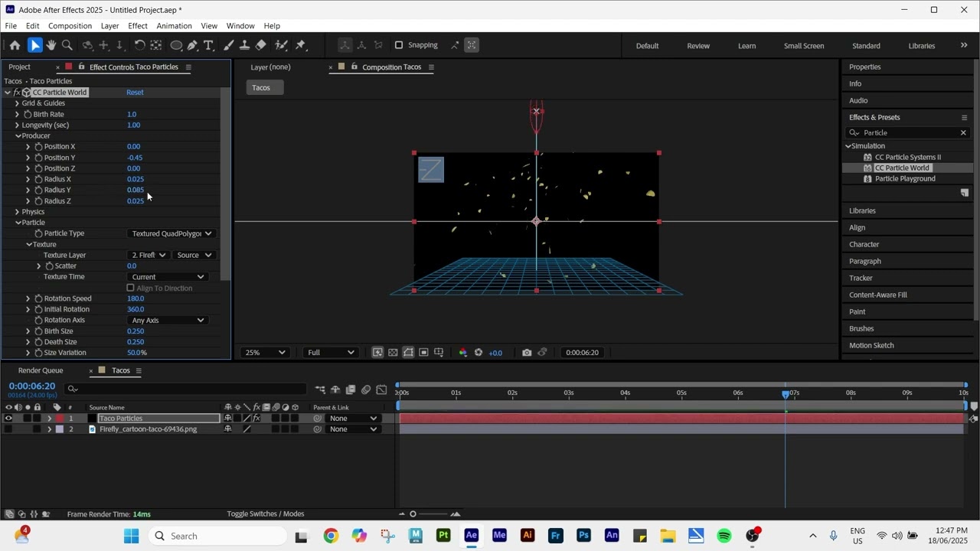Image resolution: width=980 pixels, height=551 pixels.
Task: Open the Graph Editor icon
Action: 381,390
